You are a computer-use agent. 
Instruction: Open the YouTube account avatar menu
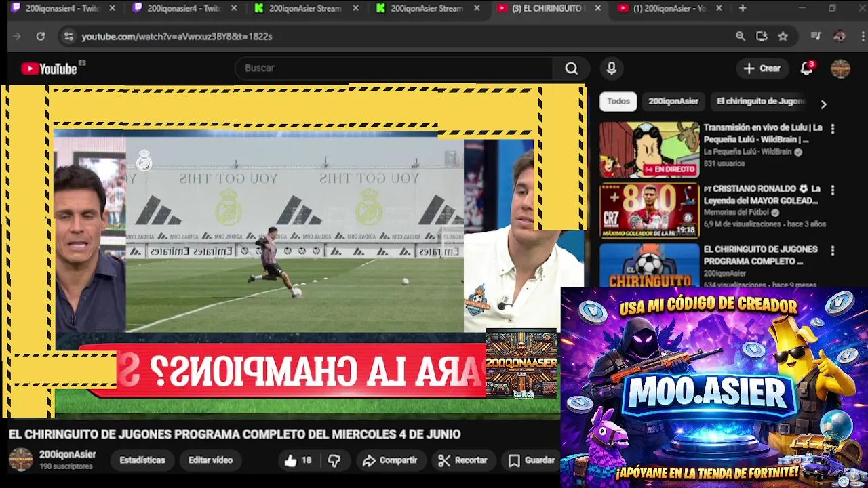(x=840, y=68)
